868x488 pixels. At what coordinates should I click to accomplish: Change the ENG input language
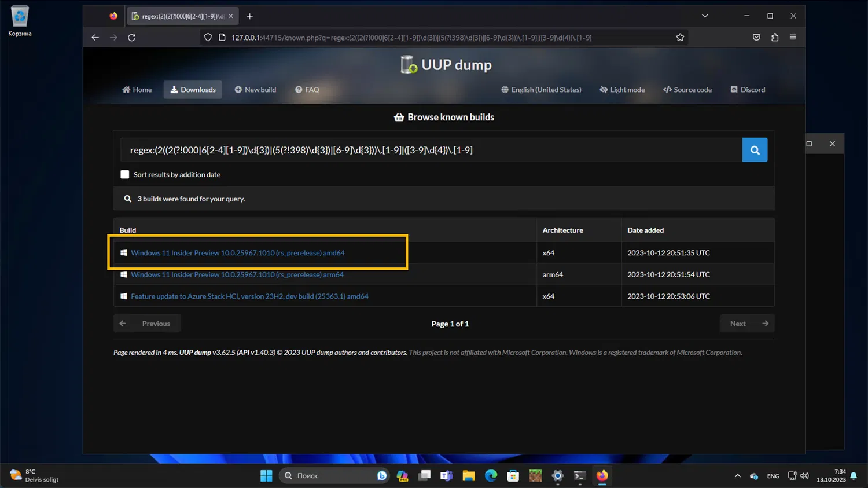tap(773, 476)
